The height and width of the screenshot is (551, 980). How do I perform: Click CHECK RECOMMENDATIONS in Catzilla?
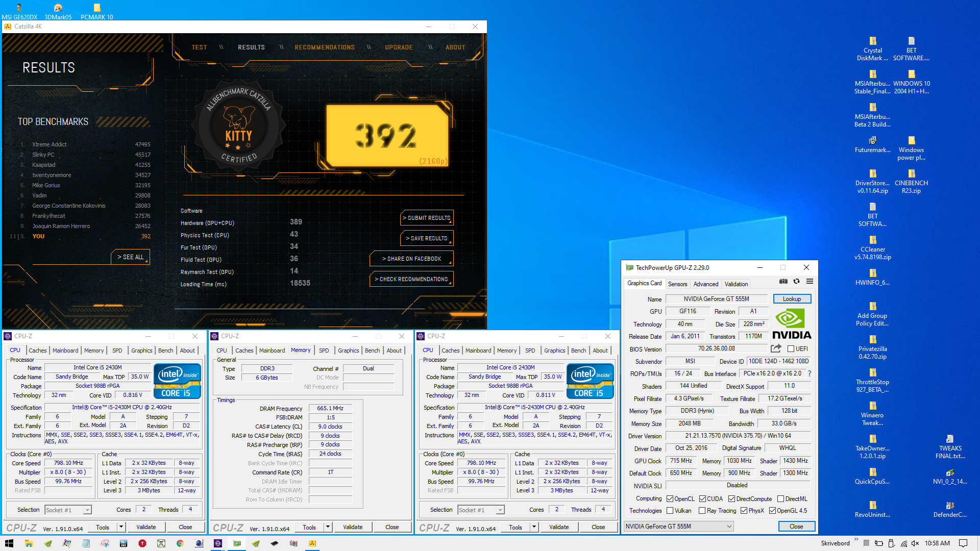[411, 279]
